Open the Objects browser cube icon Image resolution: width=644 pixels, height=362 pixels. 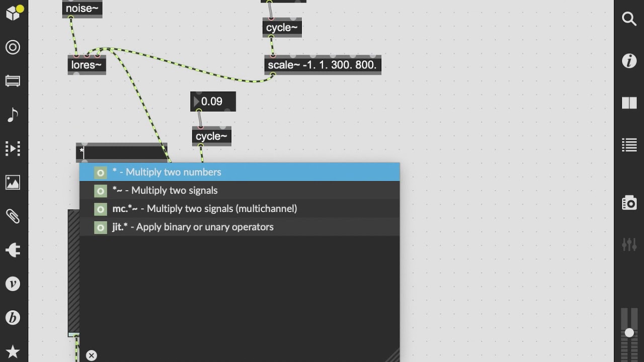point(13,14)
